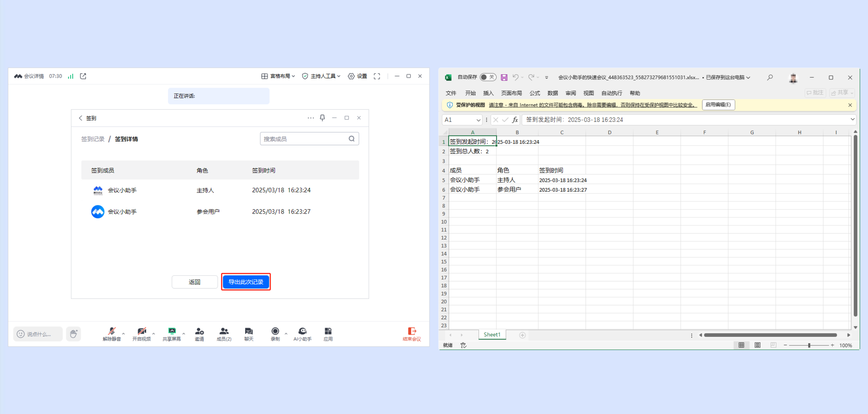Customize the Excel quick access toolbar dropdown
Viewport: 868px width, 414px height.
point(546,77)
